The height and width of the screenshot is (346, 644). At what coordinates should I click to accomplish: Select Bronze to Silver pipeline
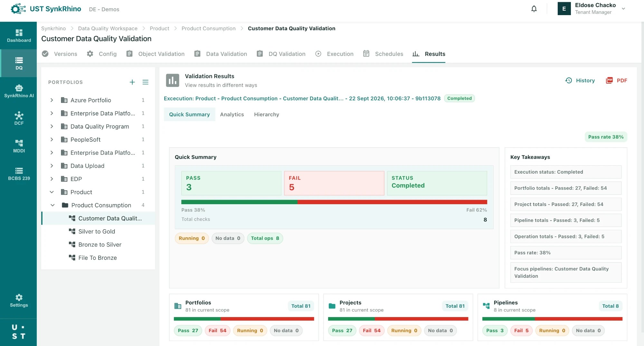[x=100, y=244]
